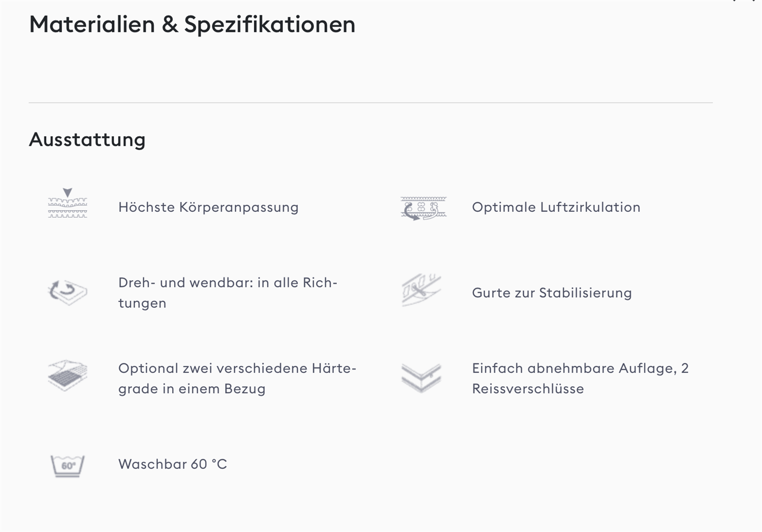Viewport: 762px width, 532px height.
Task: Click the 'Optimale Luftzirkulation' feature text
Action: point(556,207)
